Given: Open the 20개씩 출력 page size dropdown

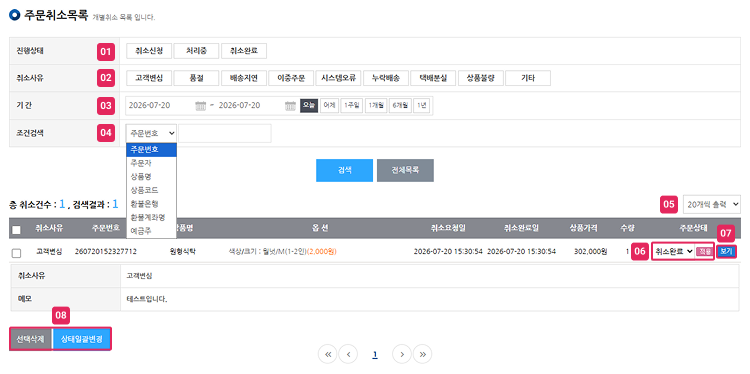Looking at the screenshot, I should (712, 204).
